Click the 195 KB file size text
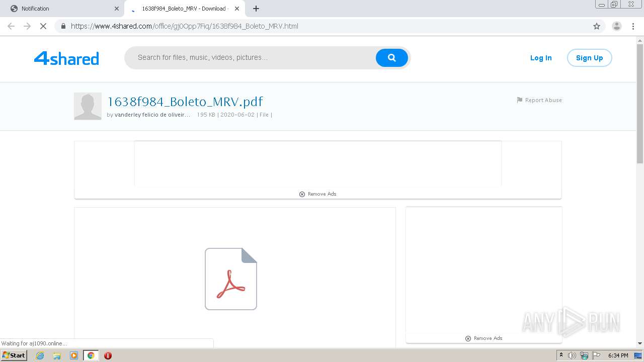This screenshot has width=644, height=362. click(206, 115)
